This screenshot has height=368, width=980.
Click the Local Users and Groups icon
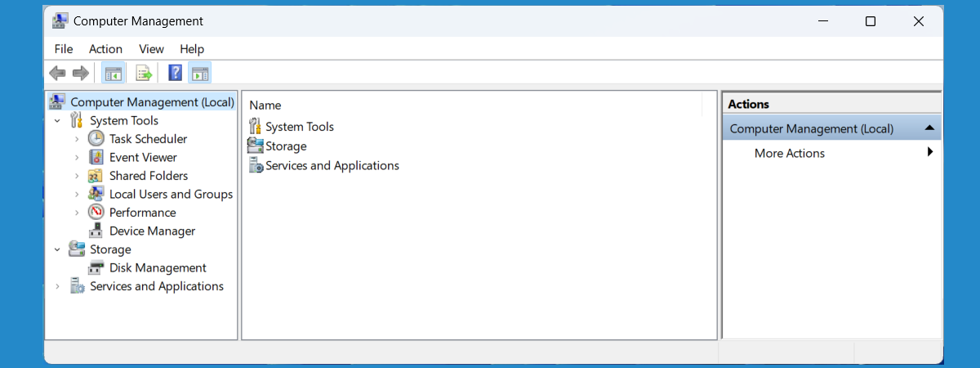tap(96, 194)
